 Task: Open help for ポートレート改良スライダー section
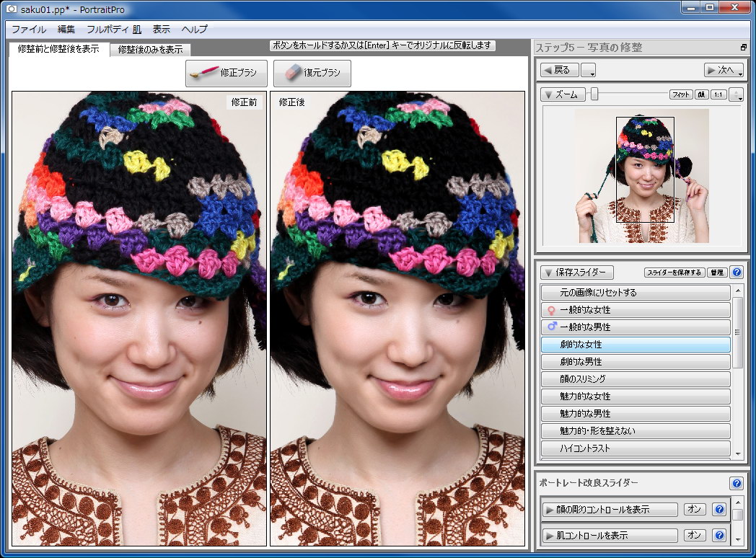[737, 483]
